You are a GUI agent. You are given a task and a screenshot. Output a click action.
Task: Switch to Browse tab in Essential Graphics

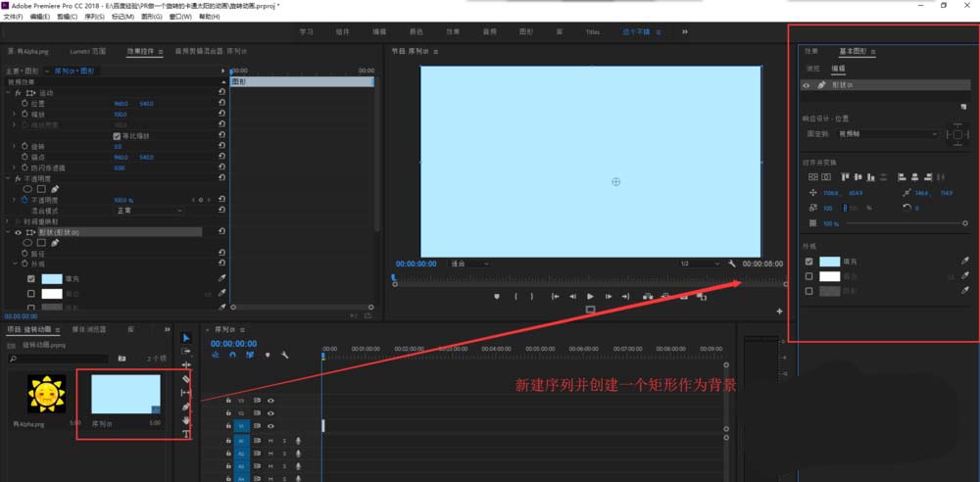tap(812, 69)
